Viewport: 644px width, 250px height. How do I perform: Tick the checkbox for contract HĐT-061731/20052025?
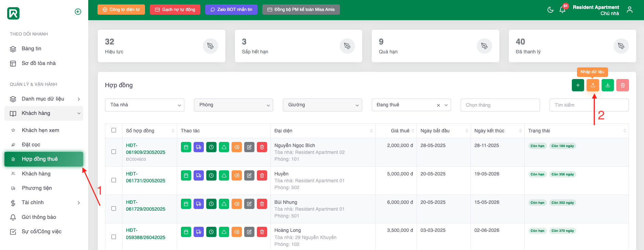114,180
